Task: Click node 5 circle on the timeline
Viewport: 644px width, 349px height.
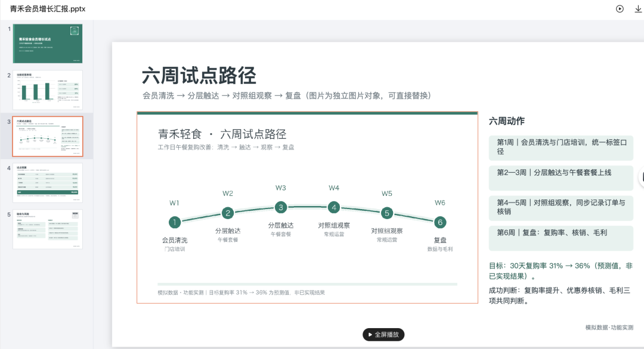Action: (x=387, y=213)
